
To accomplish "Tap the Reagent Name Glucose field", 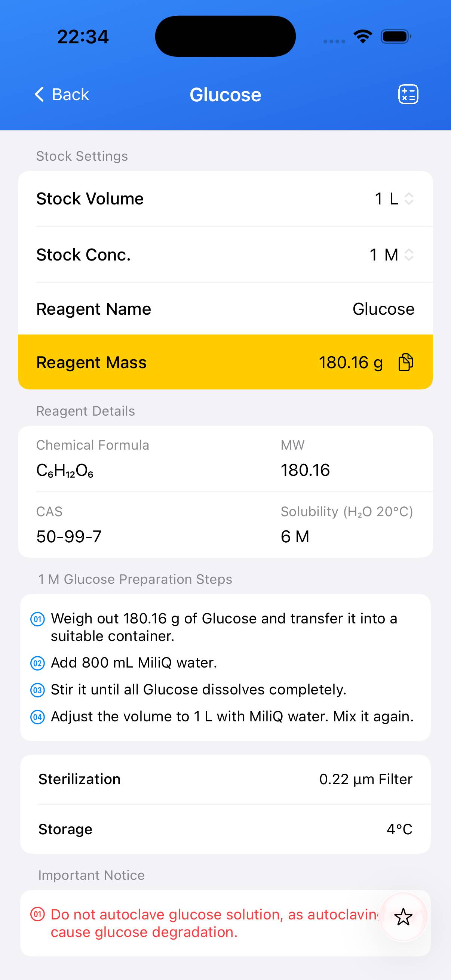I will 383,309.
